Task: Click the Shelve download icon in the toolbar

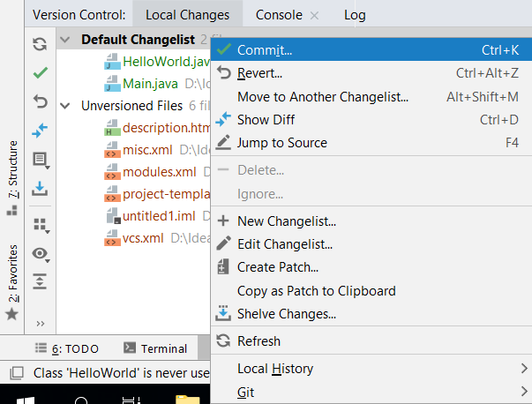Action: click(x=40, y=188)
